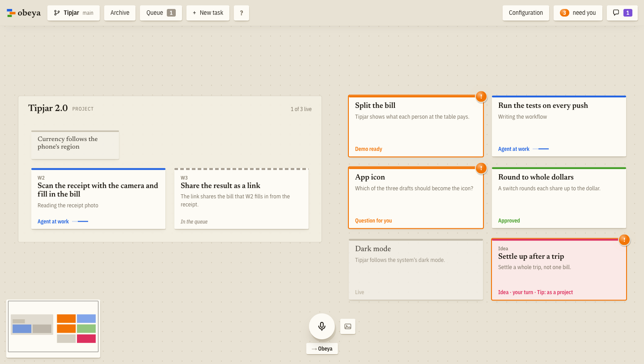Create a New task

208,13
